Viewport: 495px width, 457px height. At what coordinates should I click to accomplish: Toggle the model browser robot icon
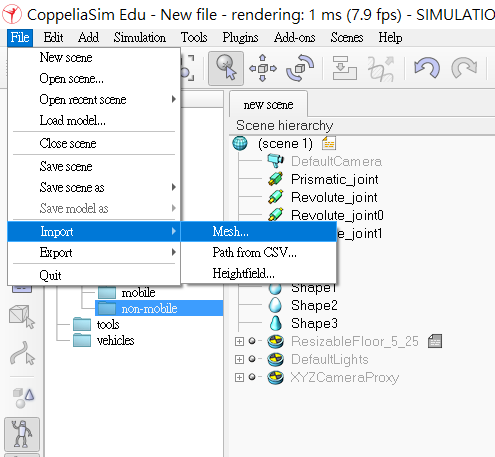22,434
